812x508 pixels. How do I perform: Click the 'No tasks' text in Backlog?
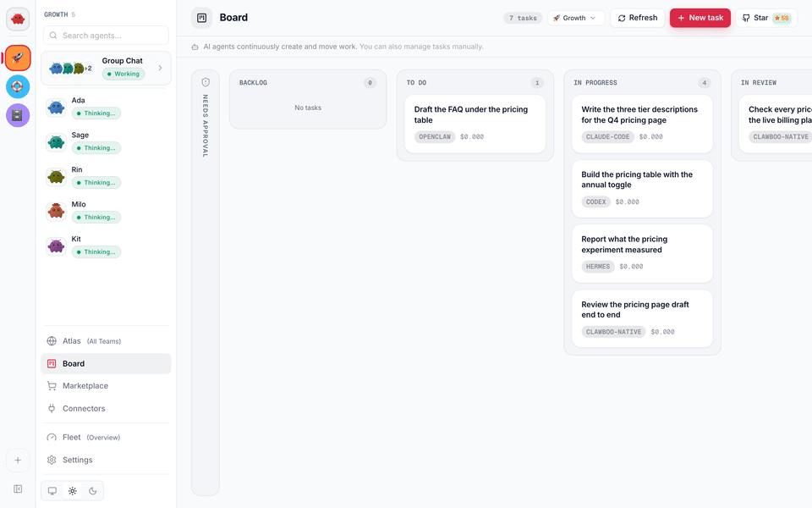308,108
